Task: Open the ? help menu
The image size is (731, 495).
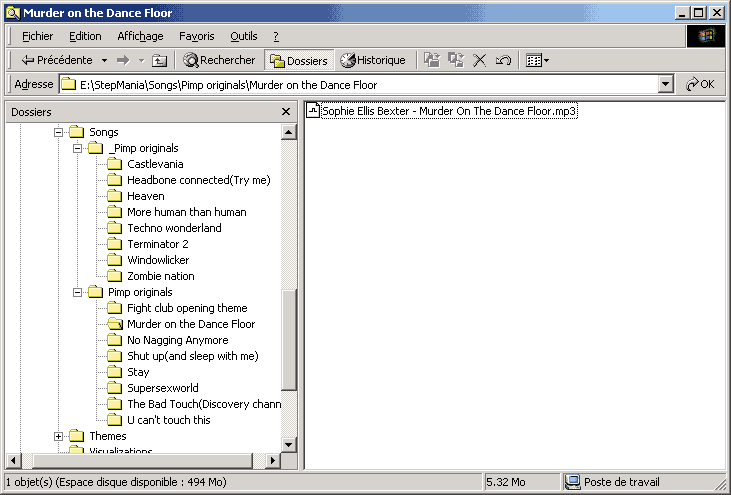Action: (x=276, y=36)
